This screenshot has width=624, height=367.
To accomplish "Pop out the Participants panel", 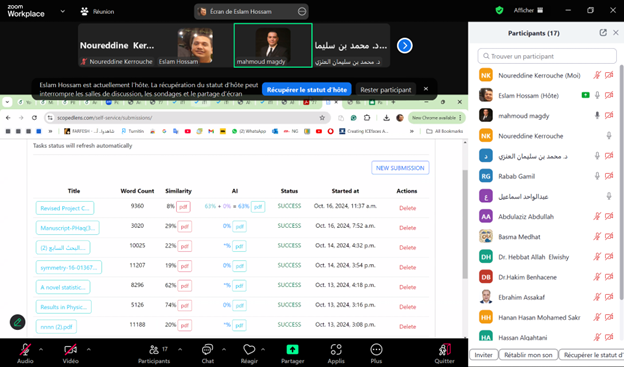I will pos(603,33).
